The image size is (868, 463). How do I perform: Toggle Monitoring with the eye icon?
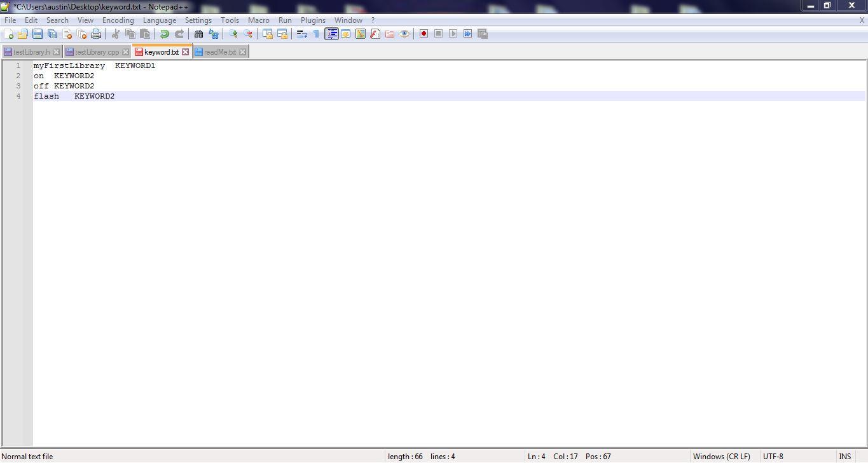(403, 34)
